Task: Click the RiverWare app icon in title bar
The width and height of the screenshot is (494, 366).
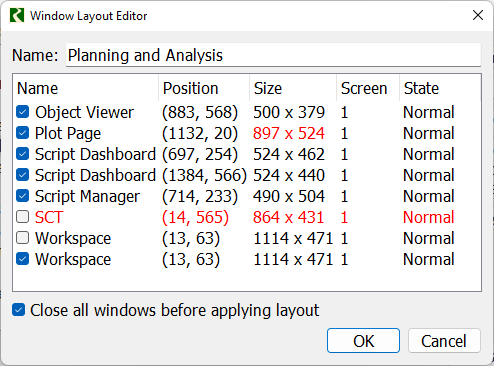Action: click(x=17, y=15)
